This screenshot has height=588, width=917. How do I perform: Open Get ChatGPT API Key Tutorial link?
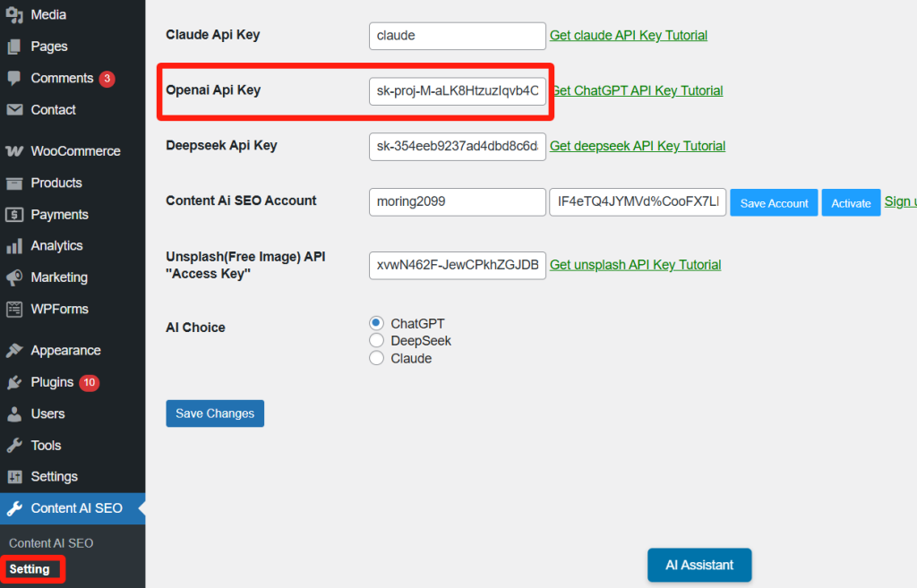tap(638, 90)
